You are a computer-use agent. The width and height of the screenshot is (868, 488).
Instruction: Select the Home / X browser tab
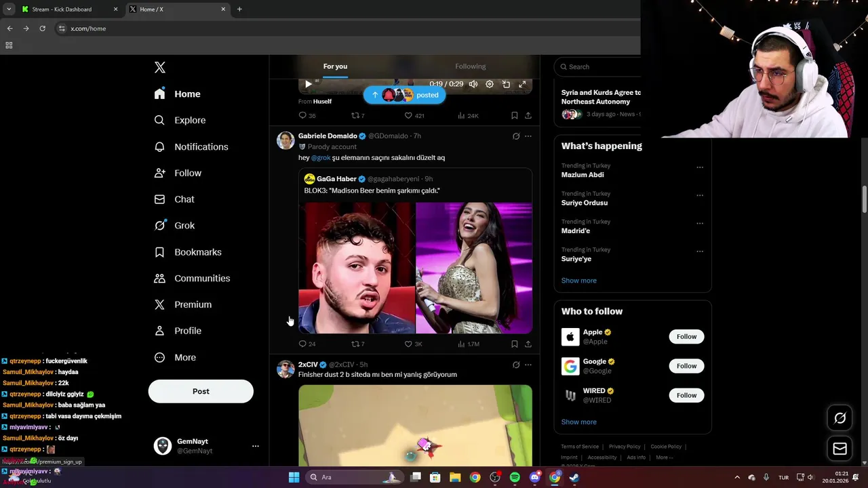tap(176, 9)
